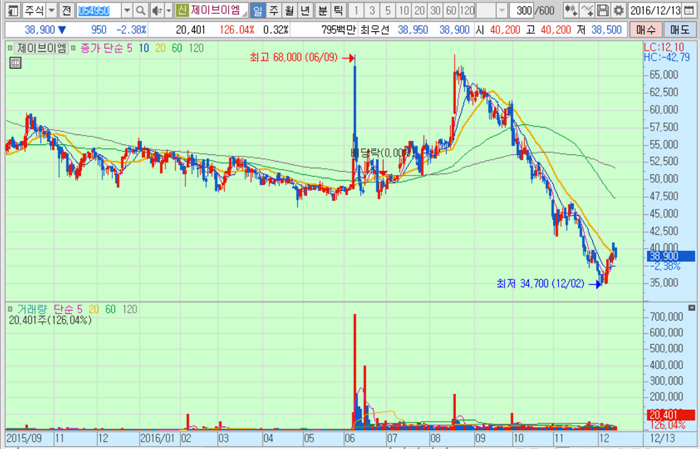Screen dimensions: 700x449
Task: Click the save chart floppy disk icon
Action: pos(603,10)
